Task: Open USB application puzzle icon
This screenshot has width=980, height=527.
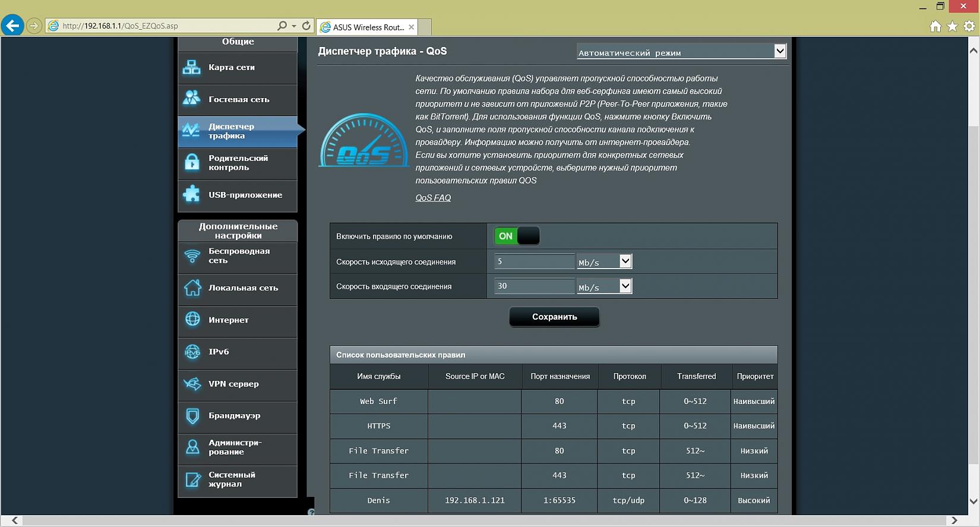Action: (192, 195)
